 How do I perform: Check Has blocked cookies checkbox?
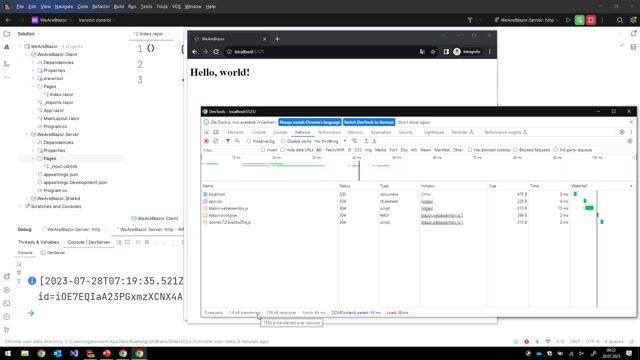pos(470,150)
